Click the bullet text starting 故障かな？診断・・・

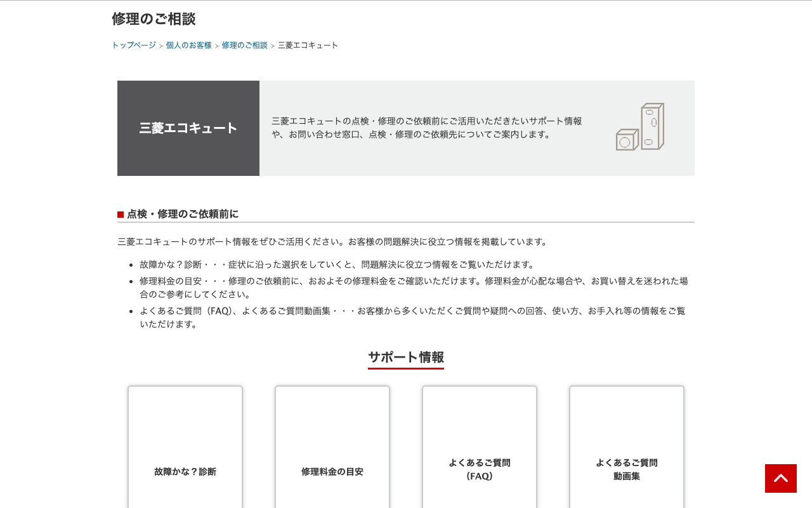coord(339,264)
